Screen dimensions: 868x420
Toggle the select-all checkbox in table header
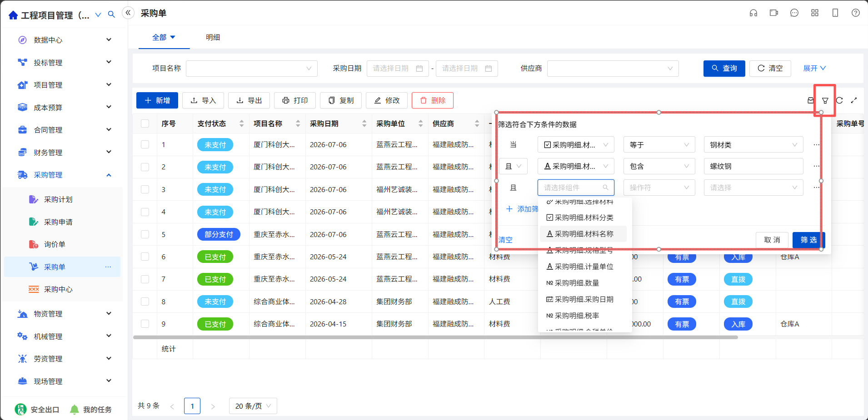(x=145, y=124)
